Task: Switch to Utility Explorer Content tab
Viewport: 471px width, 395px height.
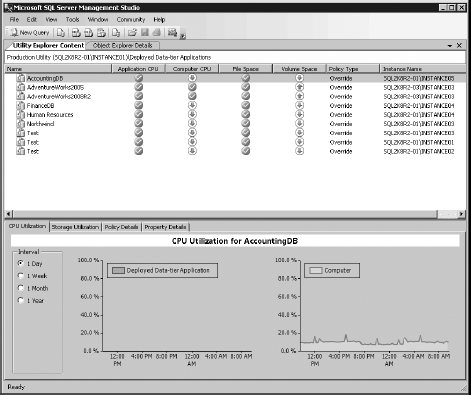Action: pyautogui.click(x=48, y=45)
